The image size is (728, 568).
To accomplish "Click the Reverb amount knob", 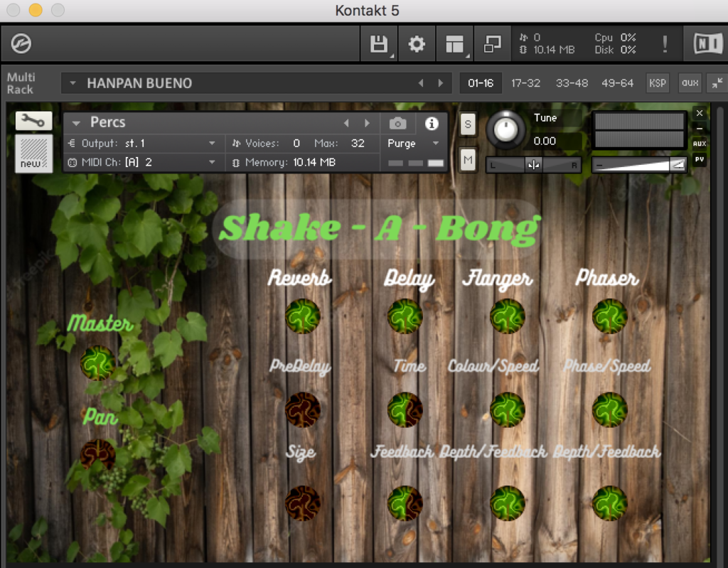I will point(302,316).
